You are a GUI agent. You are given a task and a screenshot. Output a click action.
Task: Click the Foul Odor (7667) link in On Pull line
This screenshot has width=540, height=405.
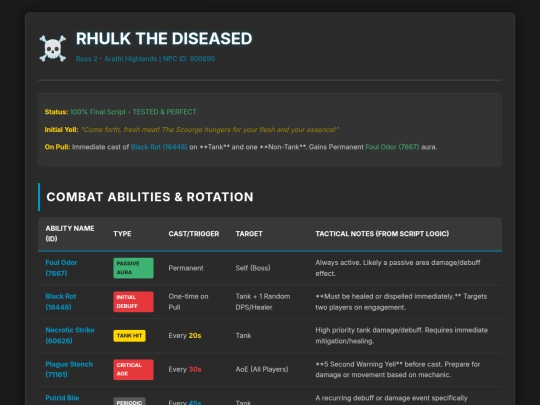tap(392, 147)
